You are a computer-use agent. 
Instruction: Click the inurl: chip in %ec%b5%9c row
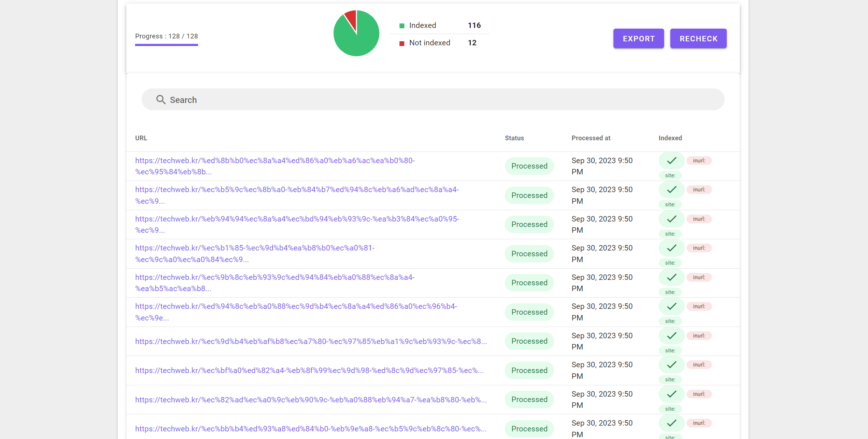pos(699,190)
